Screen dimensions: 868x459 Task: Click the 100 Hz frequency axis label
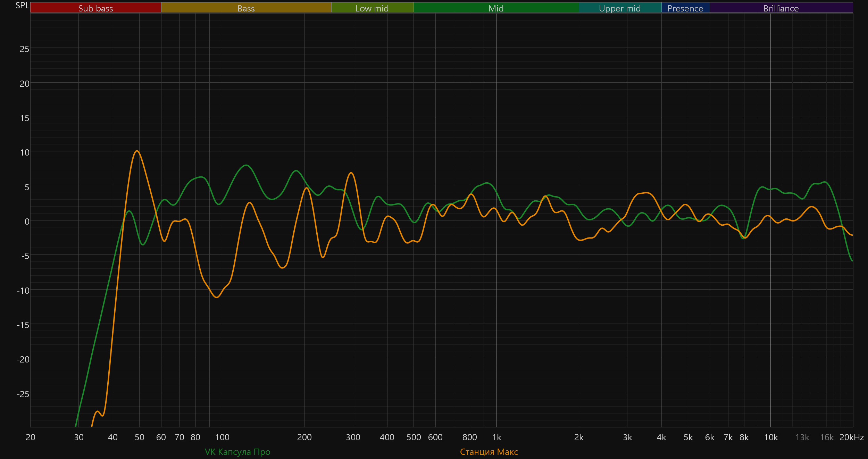pos(222,437)
